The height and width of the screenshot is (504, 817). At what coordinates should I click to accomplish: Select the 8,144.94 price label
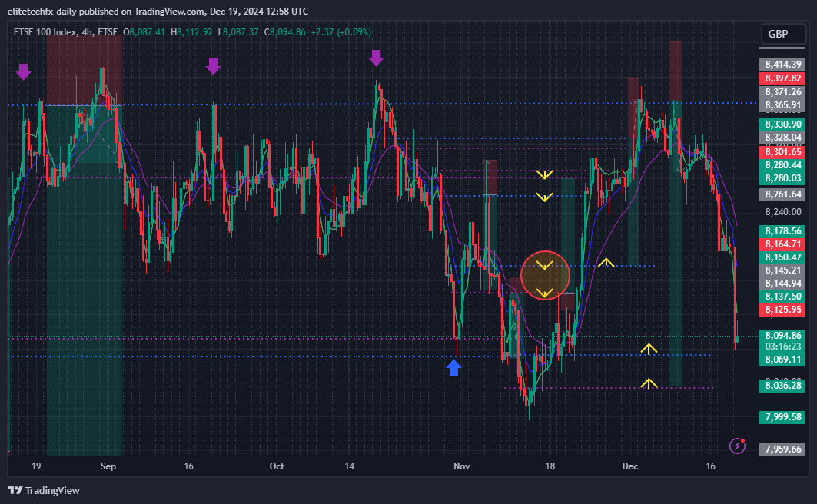click(x=782, y=283)
